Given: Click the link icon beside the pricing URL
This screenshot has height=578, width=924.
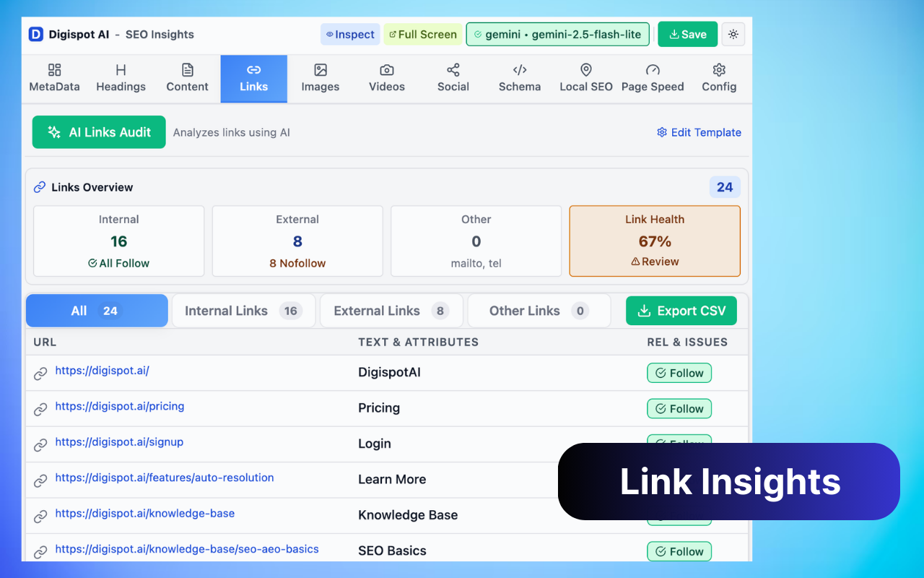Looking at the screenshot, I should (40, 410).
